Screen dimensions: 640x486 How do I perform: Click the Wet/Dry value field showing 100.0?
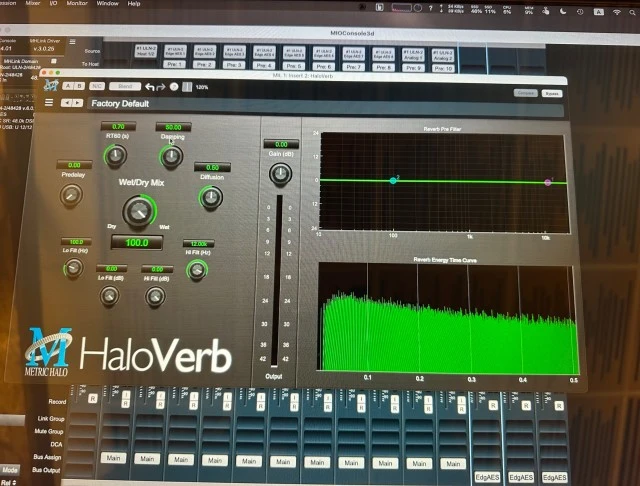click(x=137, y=243)
